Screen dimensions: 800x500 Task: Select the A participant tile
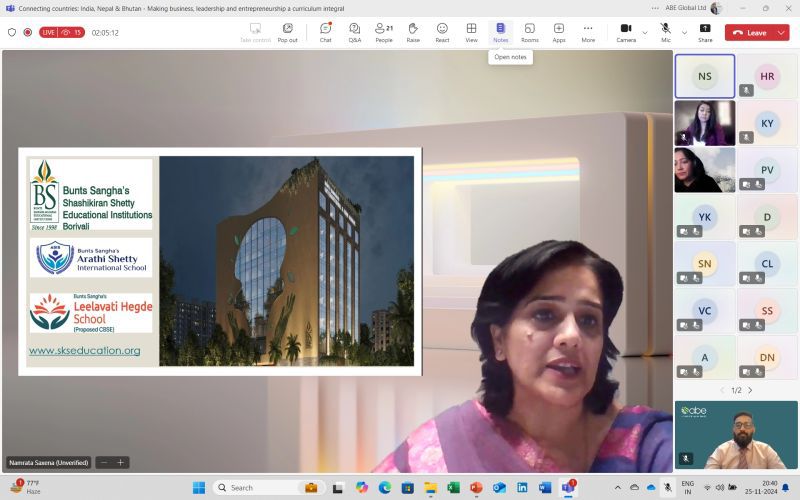(x=705, y=357)
